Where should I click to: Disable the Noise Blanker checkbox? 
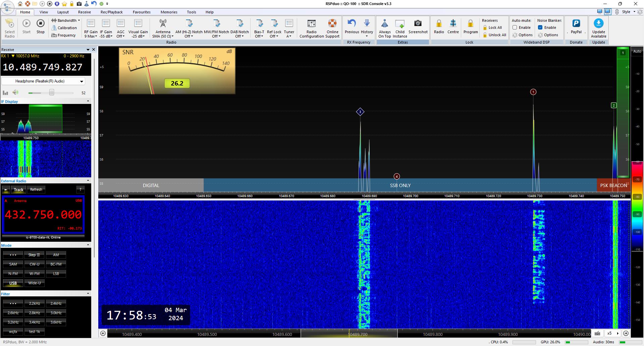540,27
